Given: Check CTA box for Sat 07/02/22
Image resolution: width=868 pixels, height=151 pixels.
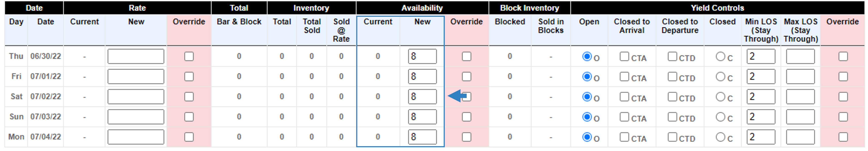Looking at the screenshot, I should coord(624,97).
